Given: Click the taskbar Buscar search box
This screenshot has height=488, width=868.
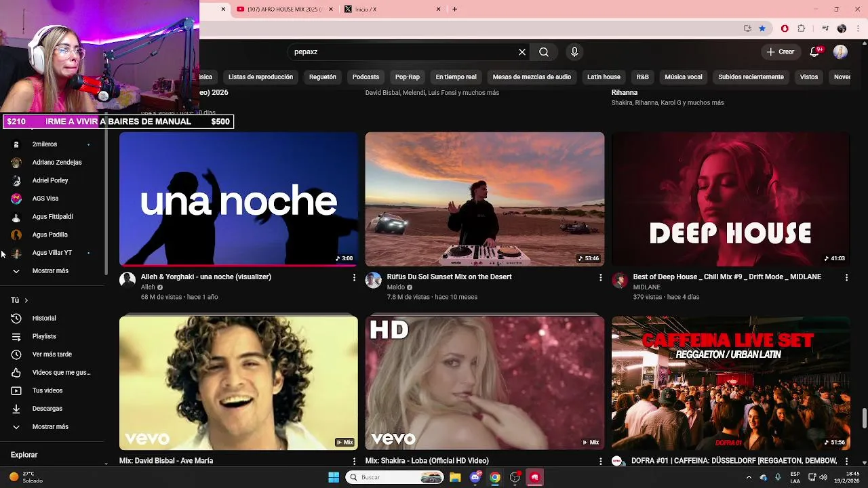Looking at the screenshot, I should point(396,477).
